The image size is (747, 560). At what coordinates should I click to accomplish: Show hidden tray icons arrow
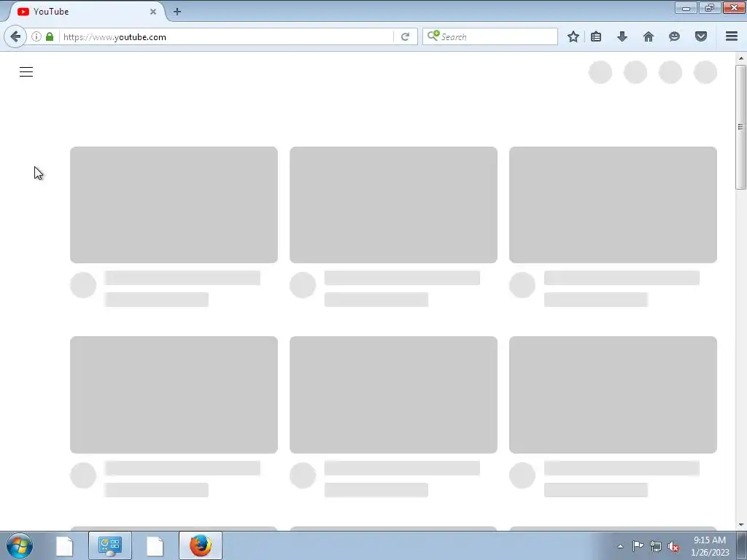(620, 546)
